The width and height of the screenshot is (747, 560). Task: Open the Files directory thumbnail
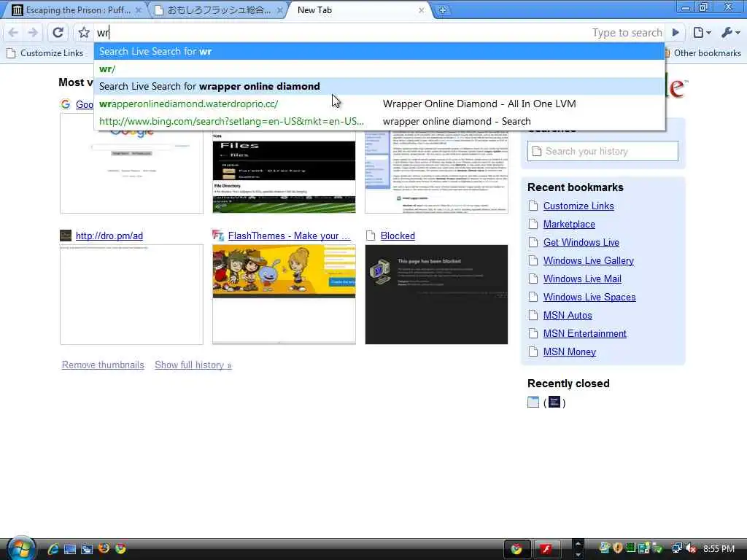(284, 171)
